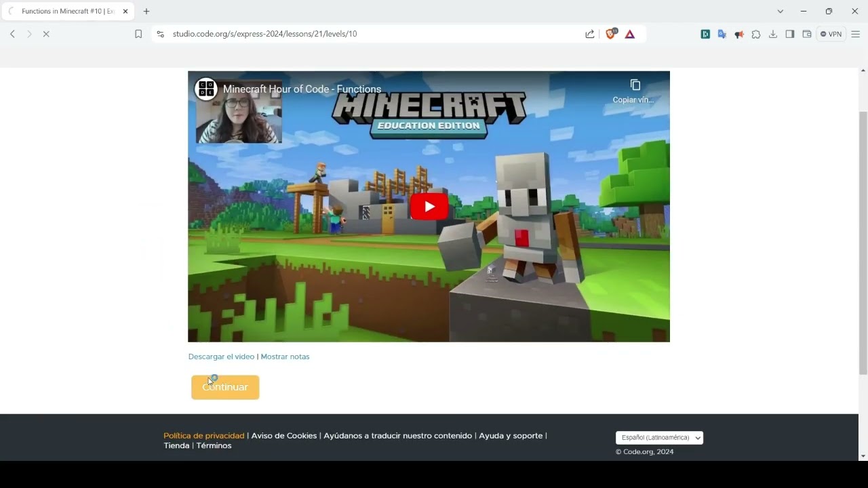Open a new tab with plus button

[x=146, y=12]
